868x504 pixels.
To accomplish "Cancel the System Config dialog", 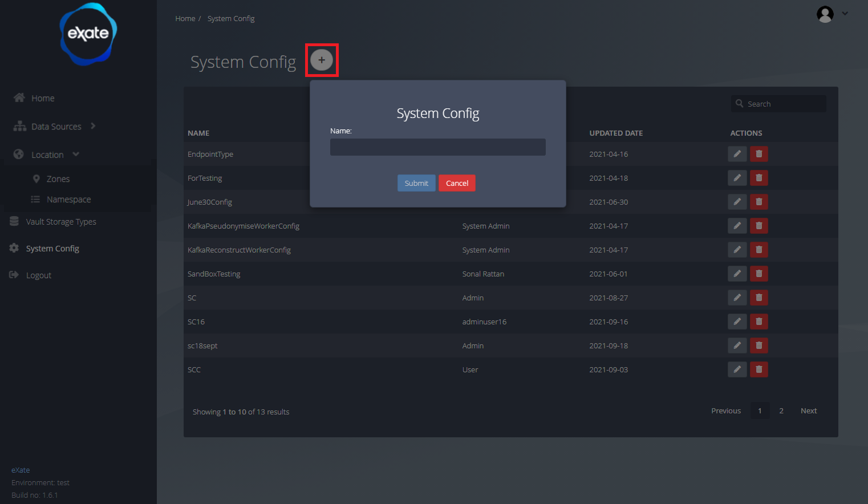I will pos(457,183).
